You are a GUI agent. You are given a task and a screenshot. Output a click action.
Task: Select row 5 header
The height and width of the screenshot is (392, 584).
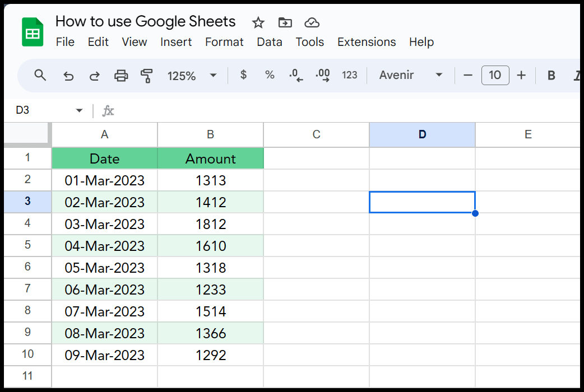[27, 245]
